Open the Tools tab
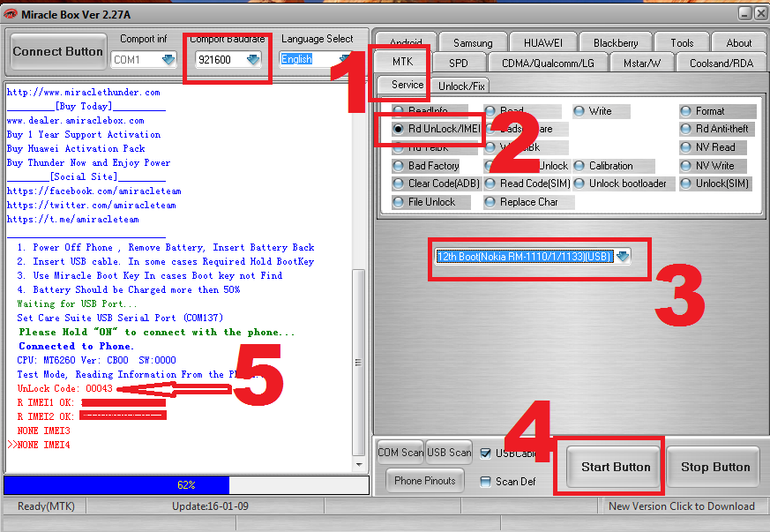770x532 pixels. click(x=682, y=42)
